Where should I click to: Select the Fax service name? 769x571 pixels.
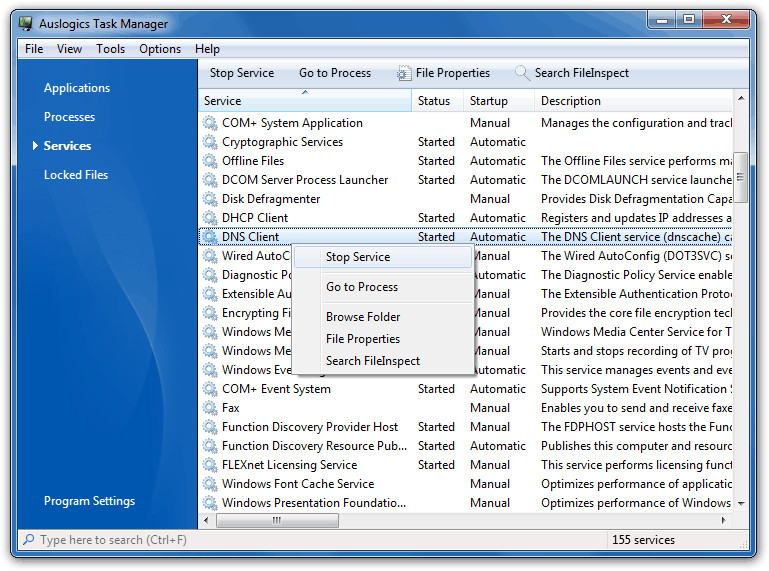pyautogui.click(x=231, y=408)
